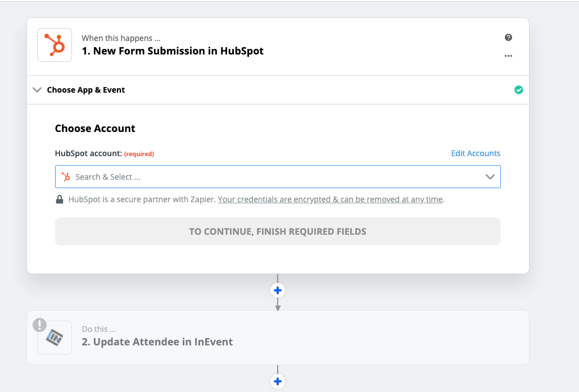Screen dimensions: 579x392
Task: Click the red (required) label
Action: click(x=139, y=154)
